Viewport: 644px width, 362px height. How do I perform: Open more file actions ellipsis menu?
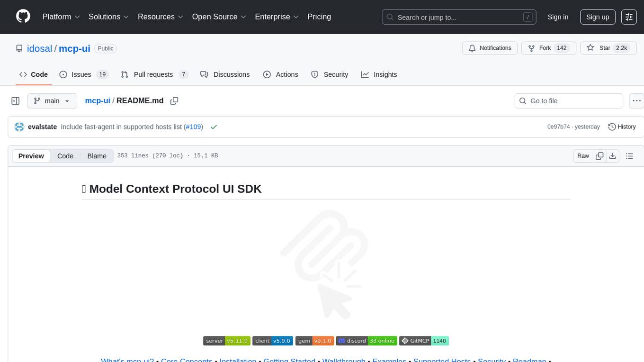[636, 101]
